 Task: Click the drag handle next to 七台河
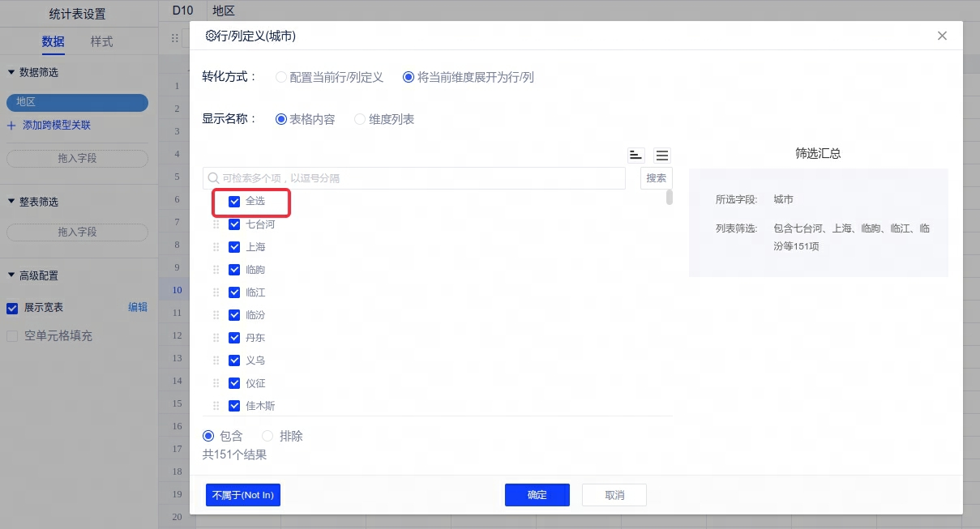click(x=216, y=224)
